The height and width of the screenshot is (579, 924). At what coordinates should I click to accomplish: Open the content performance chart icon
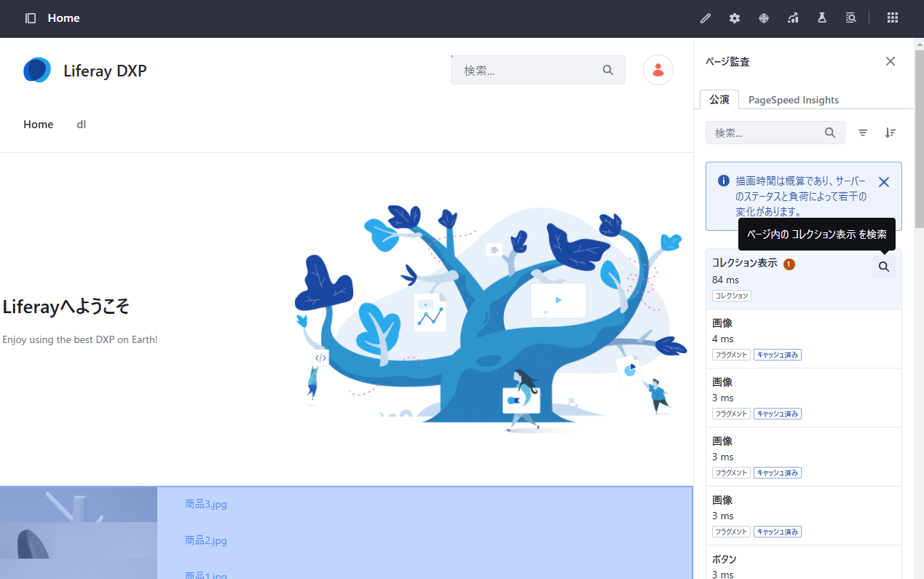[793, 18]
